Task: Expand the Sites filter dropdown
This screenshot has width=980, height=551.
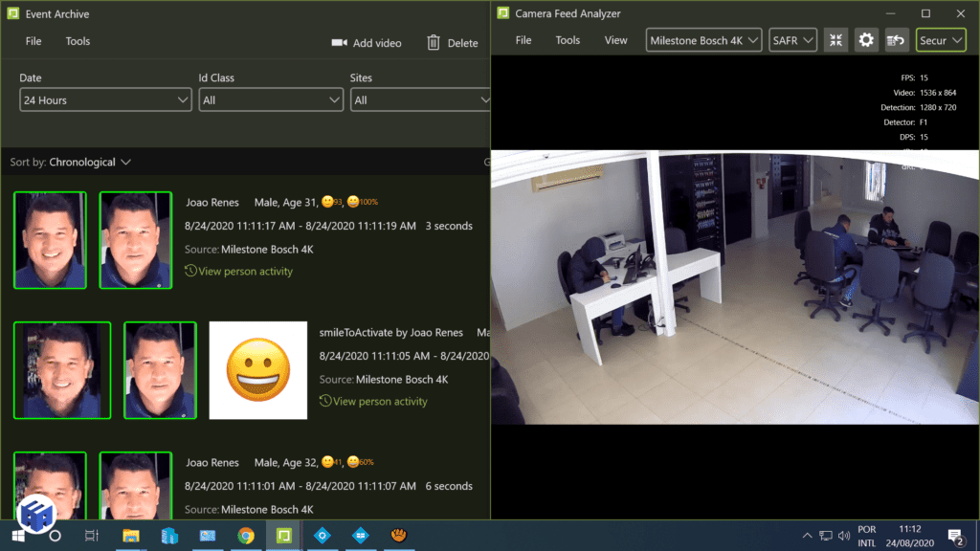Action: [421, 99]
